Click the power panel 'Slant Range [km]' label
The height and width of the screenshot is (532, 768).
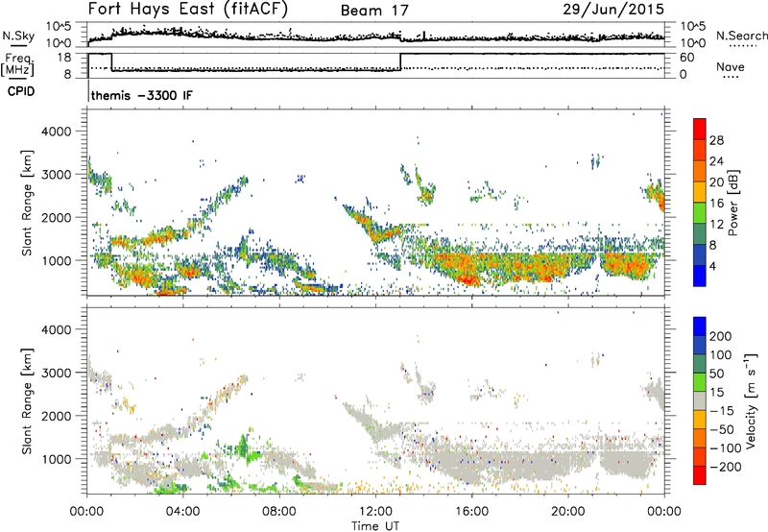pos(27,203)
